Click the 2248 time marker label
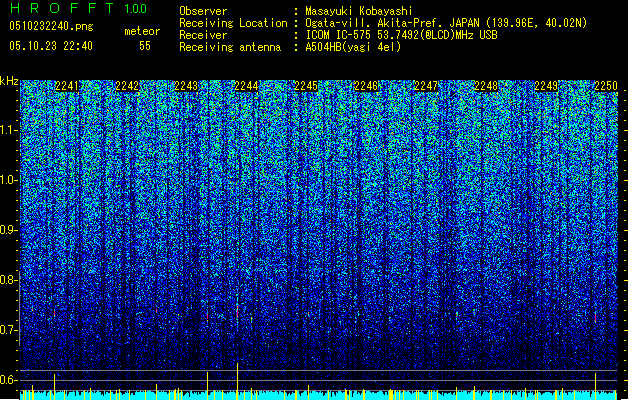 486,86
